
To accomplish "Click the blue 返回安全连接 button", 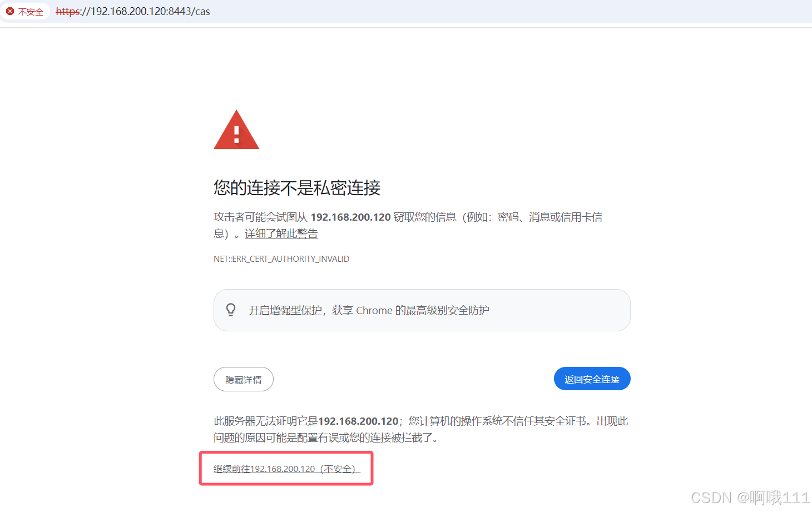I will coord(592,379).
